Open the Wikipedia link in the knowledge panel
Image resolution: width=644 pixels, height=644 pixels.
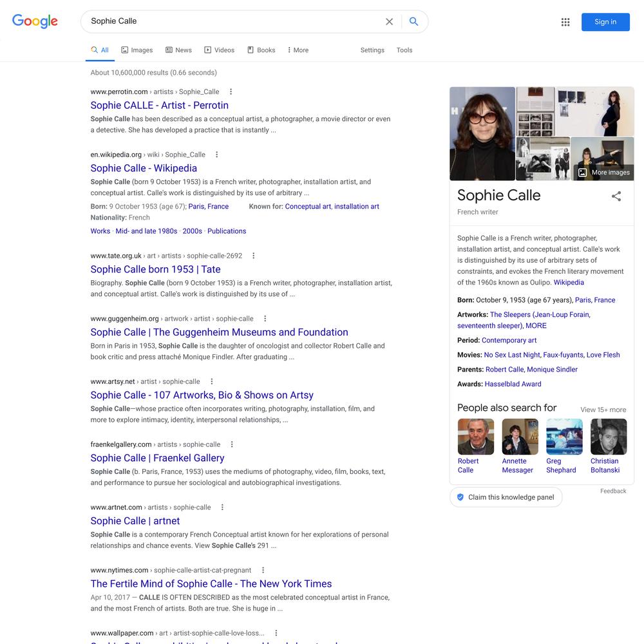pos(569,282)
